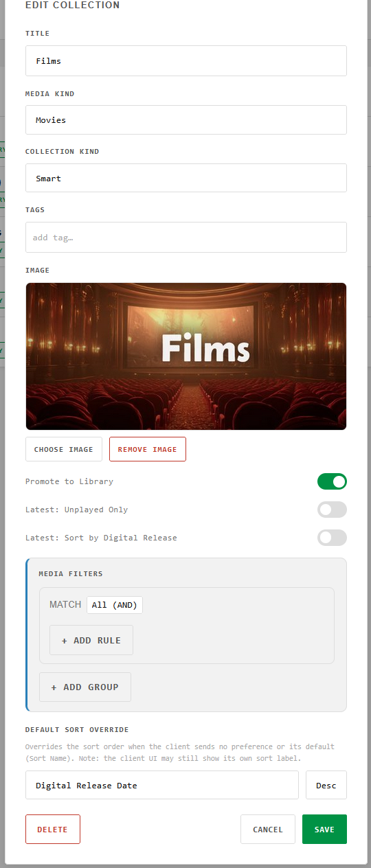Click the + Add Group button
The height and width of the screenshot is (868, 371).
point(85,687)
